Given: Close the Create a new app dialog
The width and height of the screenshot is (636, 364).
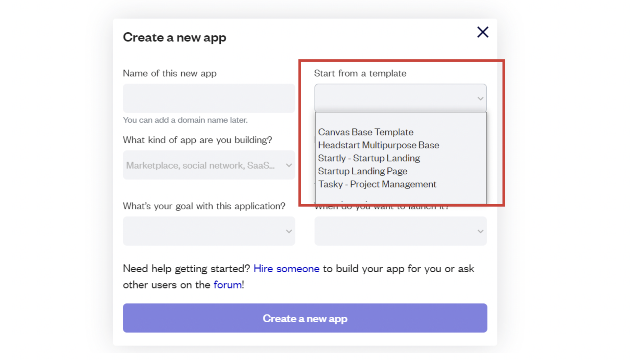Looking at the screenshot, I should pos(482,32).
